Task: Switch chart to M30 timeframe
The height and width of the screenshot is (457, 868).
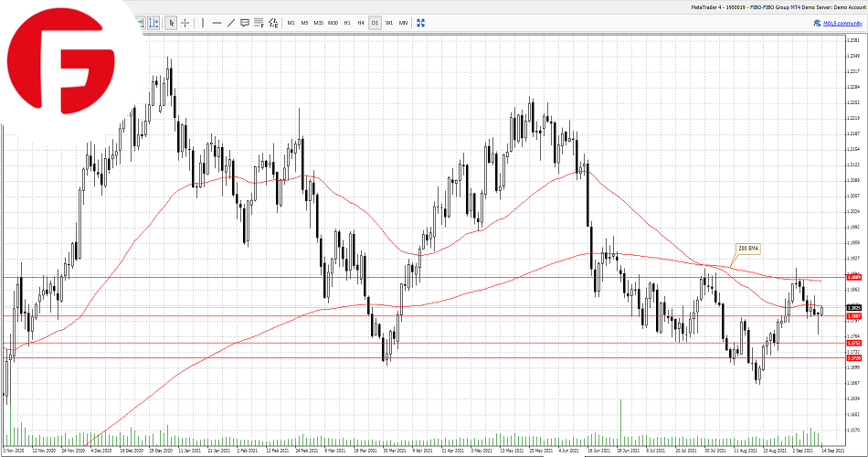Action: pos(333,23)
